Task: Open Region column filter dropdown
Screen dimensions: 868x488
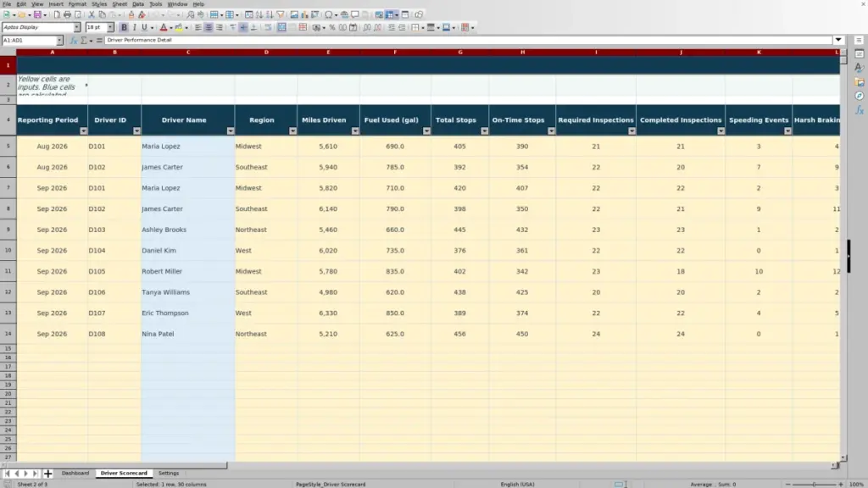Action: 292,131
